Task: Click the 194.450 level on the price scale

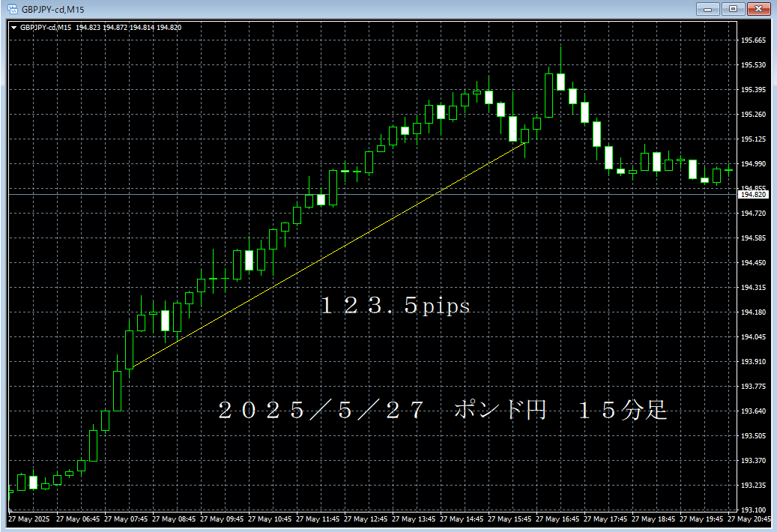Action: [752, 263]
